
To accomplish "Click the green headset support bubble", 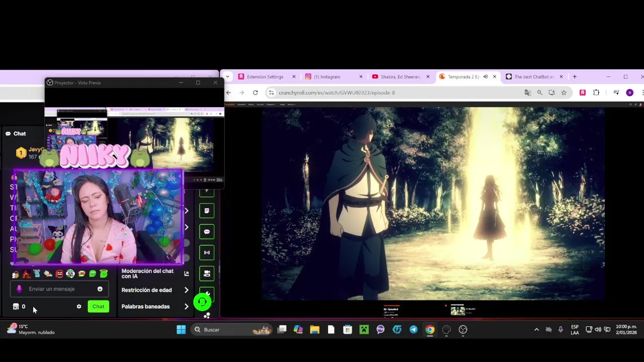I will point(202,302).
